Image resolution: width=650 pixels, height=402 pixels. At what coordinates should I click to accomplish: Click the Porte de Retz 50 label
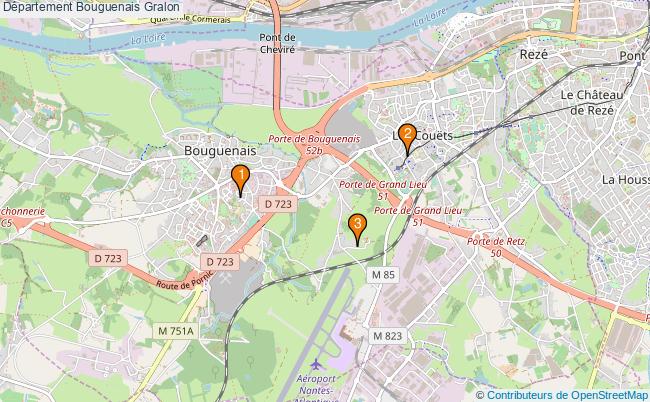point(496,247)
